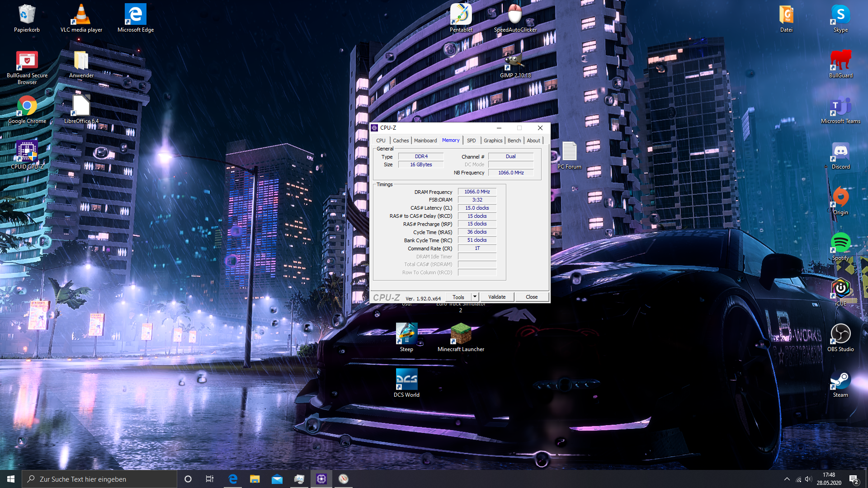868x488 pixels.
Task: Click the Validate button
Action: click(x=497, y=297)
